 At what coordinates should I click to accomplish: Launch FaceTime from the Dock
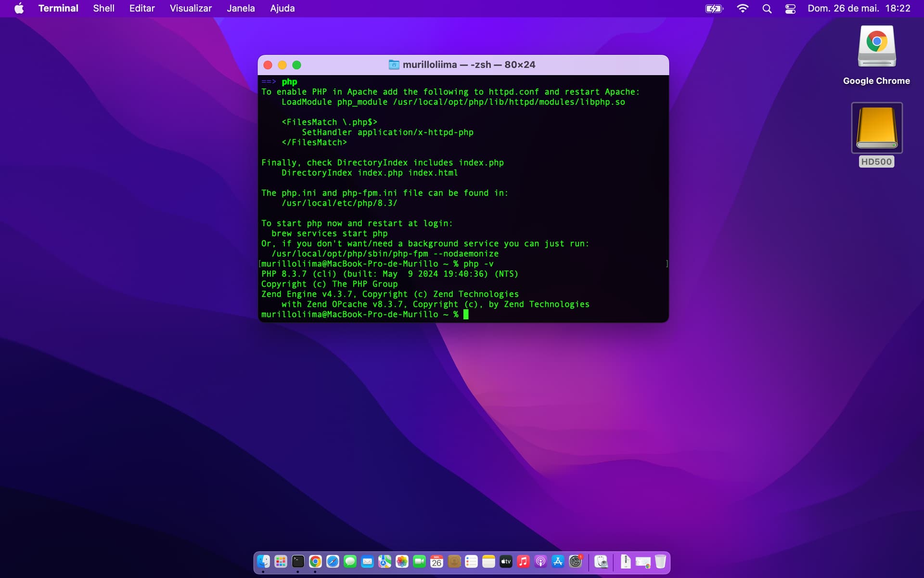(419, 562)
